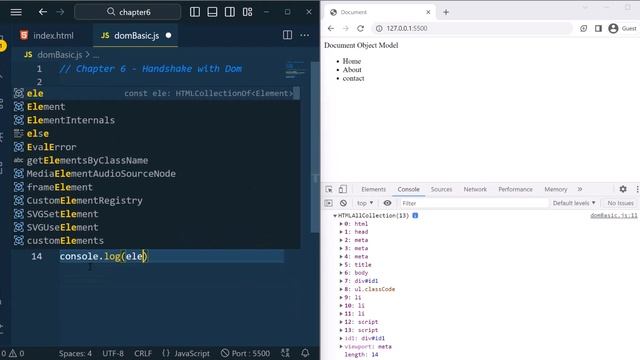The height and width of the screenshot is (360, 640).
Task: Pick 'SVGSetElement' suggestion
Action: click(x=156, y=214)
